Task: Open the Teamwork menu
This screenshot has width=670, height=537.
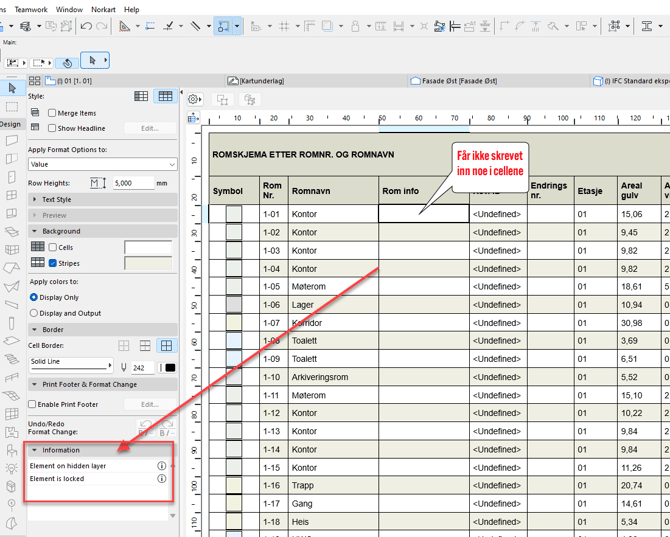Action: (31, 9)
